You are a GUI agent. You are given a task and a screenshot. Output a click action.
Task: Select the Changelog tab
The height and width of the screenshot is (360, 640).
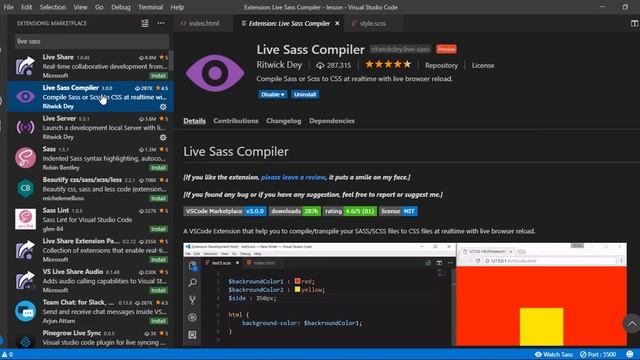[284, 121]
